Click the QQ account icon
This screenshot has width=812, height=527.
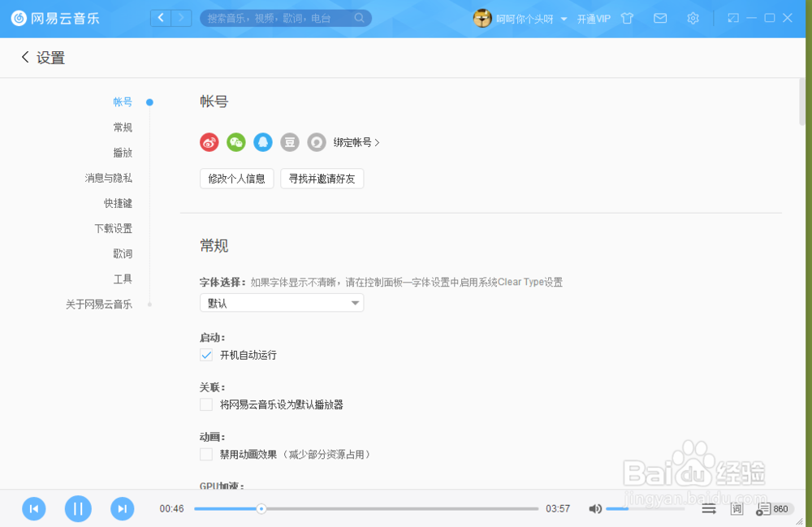pos(263,142)
